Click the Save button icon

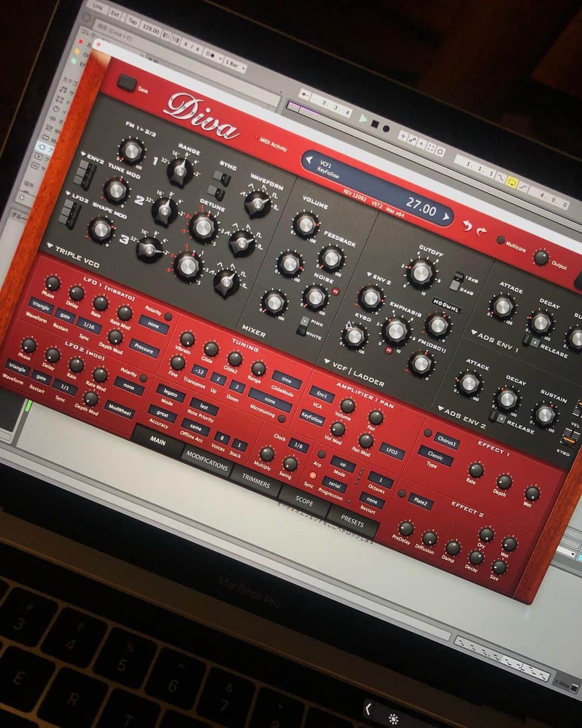click(127, 83)
